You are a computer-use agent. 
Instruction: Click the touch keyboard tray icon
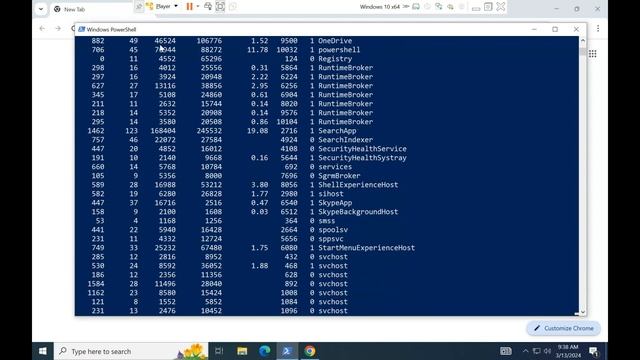[506, 351]
